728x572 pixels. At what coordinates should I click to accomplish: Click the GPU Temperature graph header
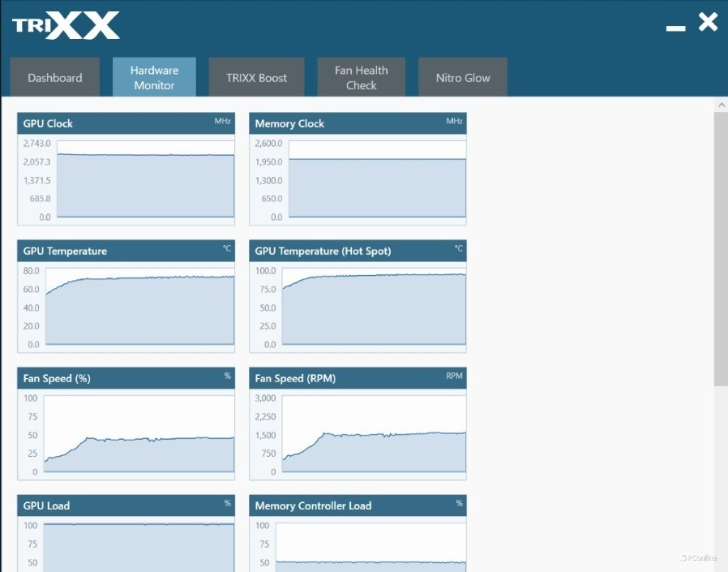[x=126, y=251]
